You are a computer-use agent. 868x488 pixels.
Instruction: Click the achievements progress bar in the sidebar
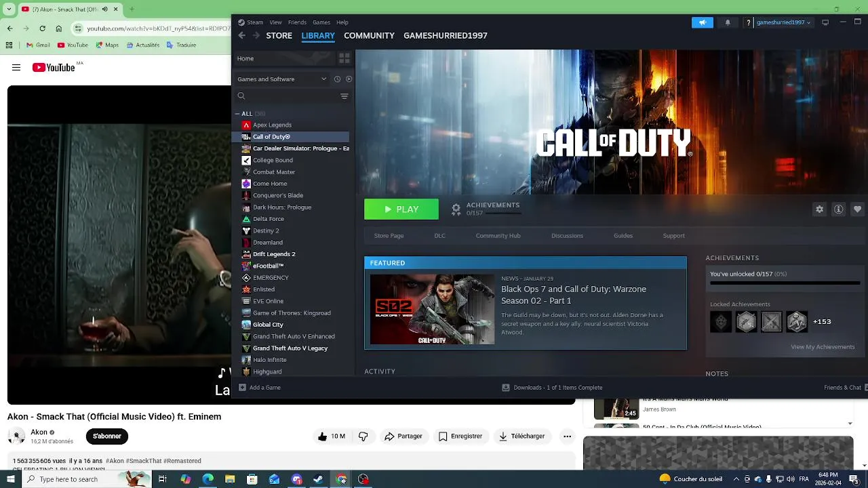[x=785, y=283]
